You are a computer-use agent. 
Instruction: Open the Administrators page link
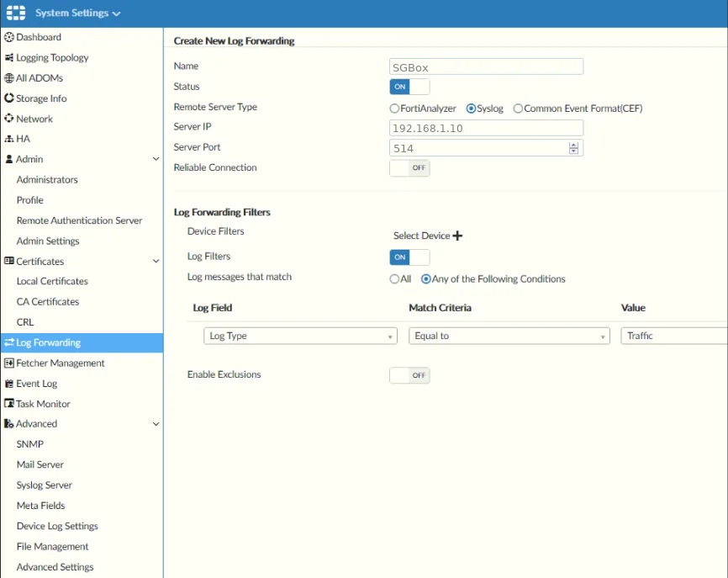(x=47, y=180)
